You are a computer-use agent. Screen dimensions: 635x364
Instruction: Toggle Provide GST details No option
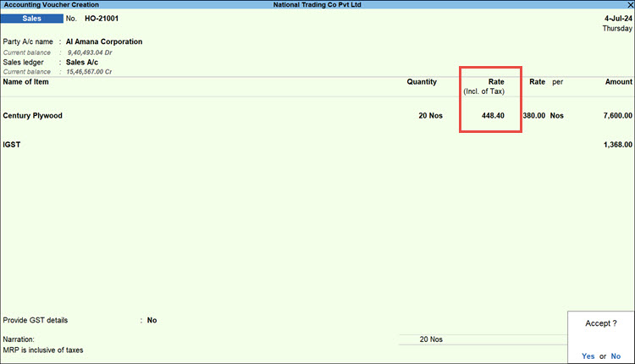pyautogui.click(x=152, y=320)
